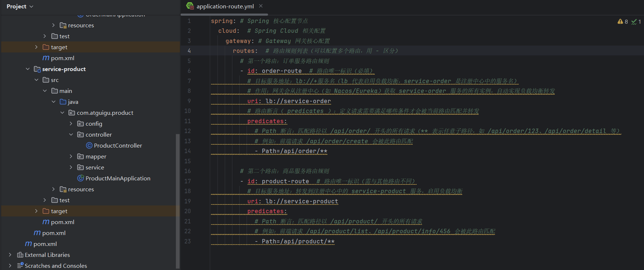Open the Project view dropdown
The width and height of the screenshot is (644, 270).
20,7
